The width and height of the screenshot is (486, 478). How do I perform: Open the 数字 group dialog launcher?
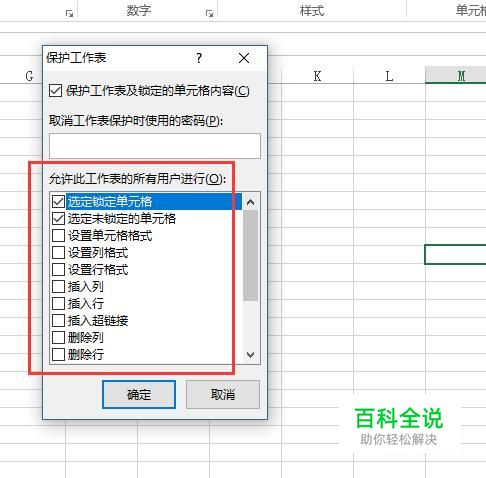209,13
